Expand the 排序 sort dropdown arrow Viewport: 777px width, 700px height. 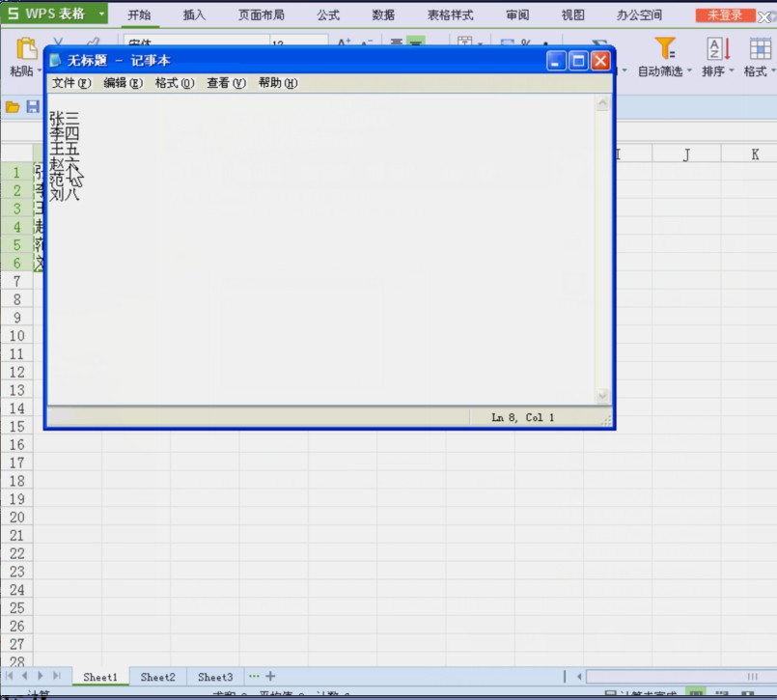pyautogui.click(x=732, y=71)
